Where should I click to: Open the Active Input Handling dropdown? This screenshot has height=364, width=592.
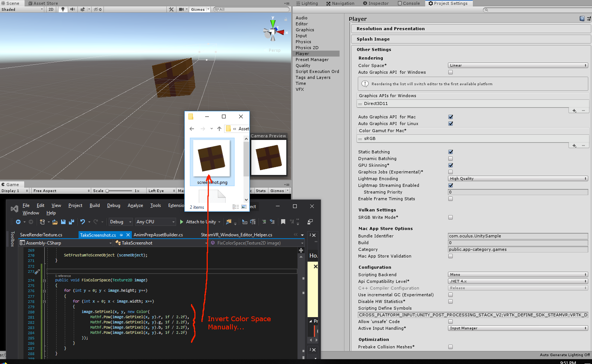click(518, 328)
